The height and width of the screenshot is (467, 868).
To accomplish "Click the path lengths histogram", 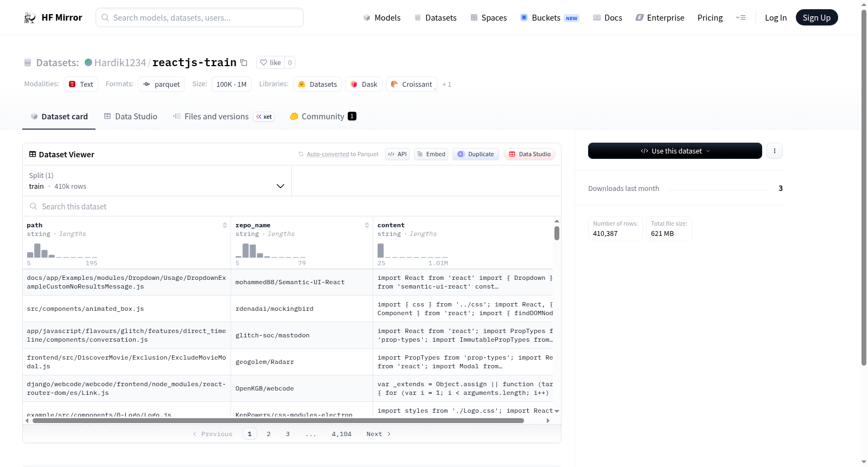I will tap(62, 251).
